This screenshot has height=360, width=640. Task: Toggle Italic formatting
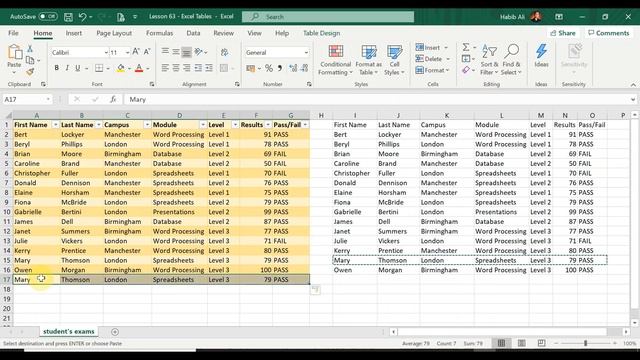(67, 68)
